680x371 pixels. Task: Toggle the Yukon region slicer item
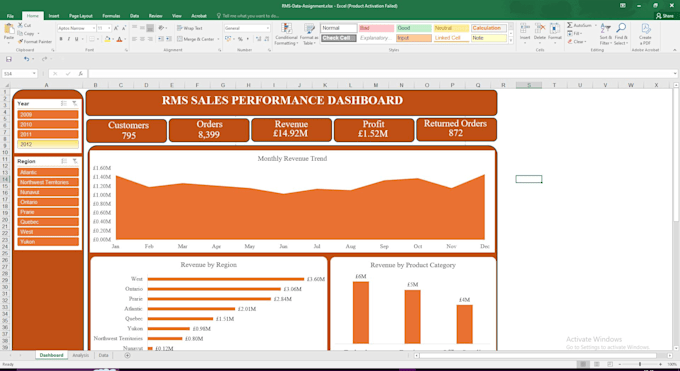coord(48,242)
